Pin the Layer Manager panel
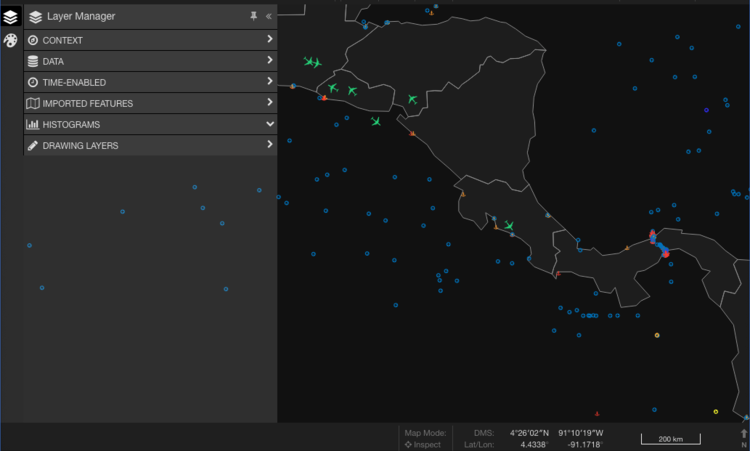 coord(254,16)
